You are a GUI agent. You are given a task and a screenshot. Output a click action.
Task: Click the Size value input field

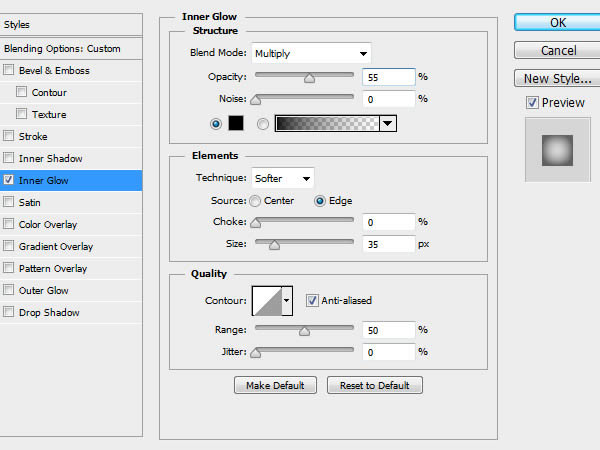pos(389,244)
